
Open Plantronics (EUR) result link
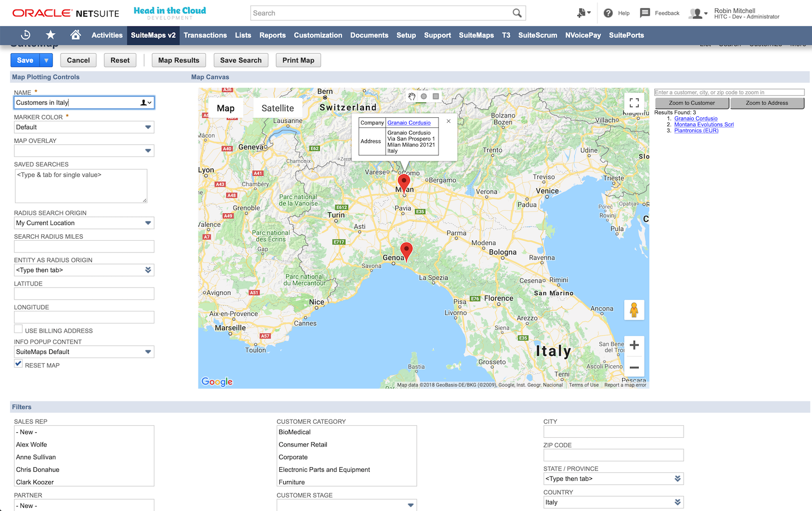click(696, 131)
